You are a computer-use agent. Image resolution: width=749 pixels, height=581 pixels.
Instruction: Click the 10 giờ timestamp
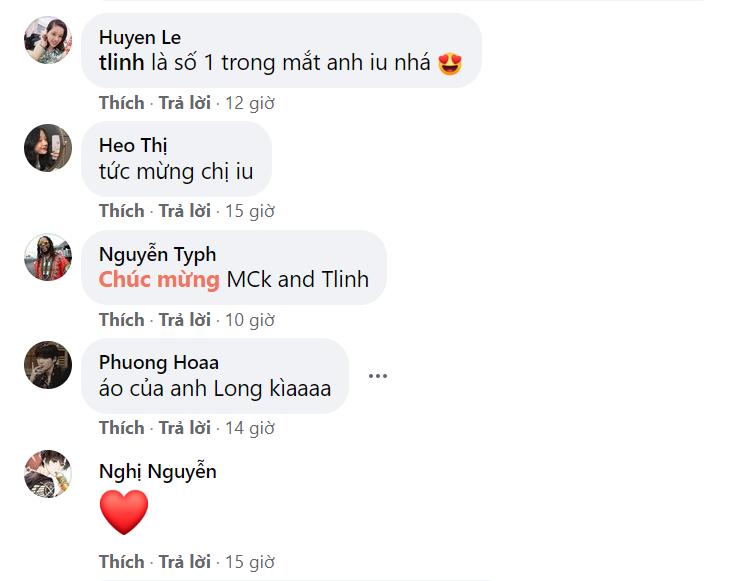pos(250,320)
